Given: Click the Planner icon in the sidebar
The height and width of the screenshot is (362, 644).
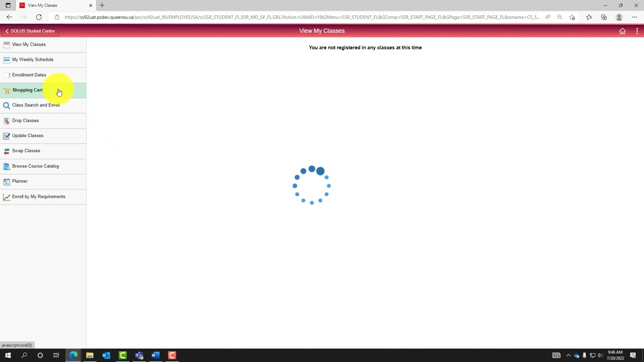Looking at the screenshot, I should click(x=7, y=182).
